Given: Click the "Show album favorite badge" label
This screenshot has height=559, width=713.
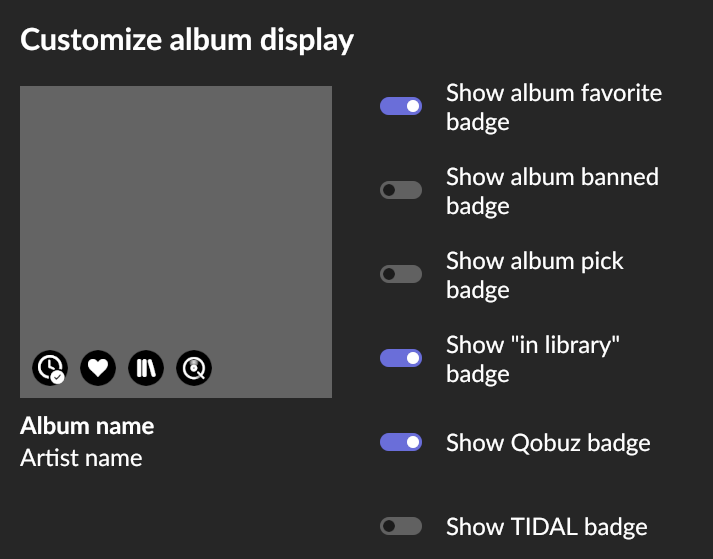Looking at the screenshot, I should (554, 107).
